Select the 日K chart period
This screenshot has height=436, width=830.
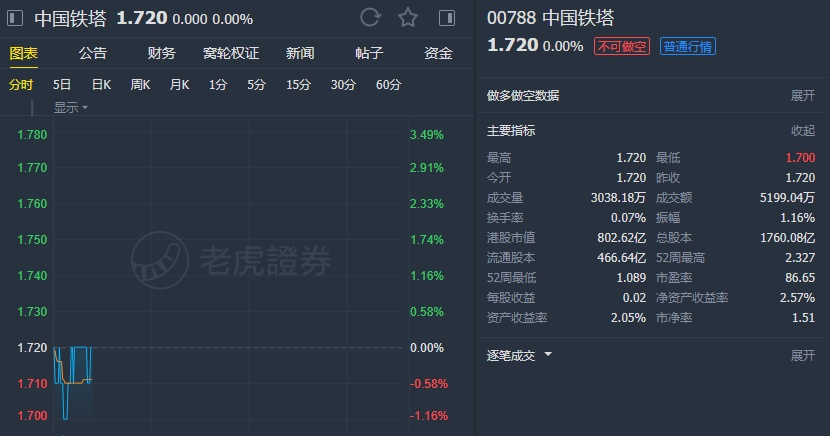(101, 84)
